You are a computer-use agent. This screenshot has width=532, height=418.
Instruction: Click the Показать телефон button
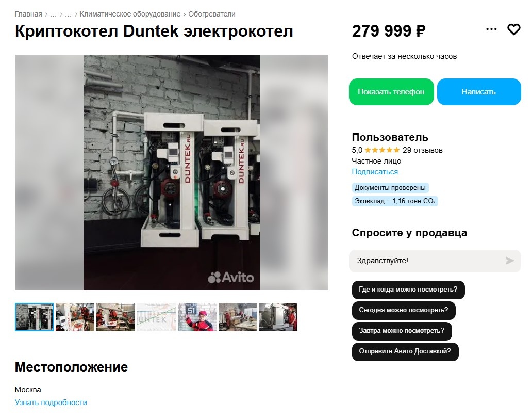click(x=391, y=92)
